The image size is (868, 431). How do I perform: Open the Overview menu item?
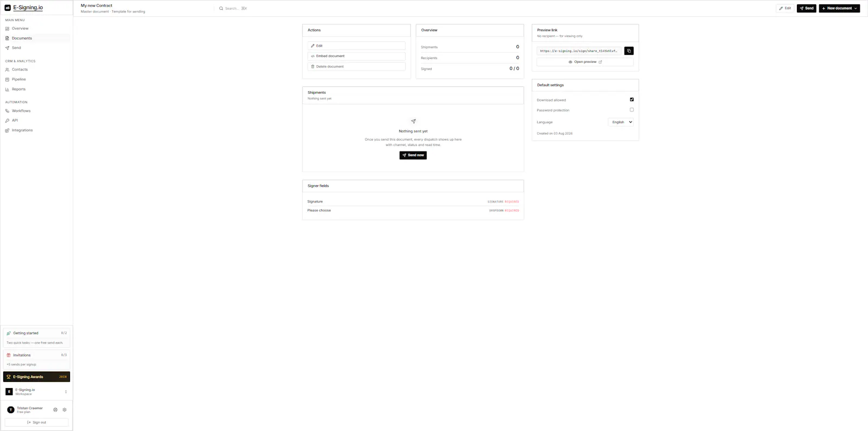36,28
